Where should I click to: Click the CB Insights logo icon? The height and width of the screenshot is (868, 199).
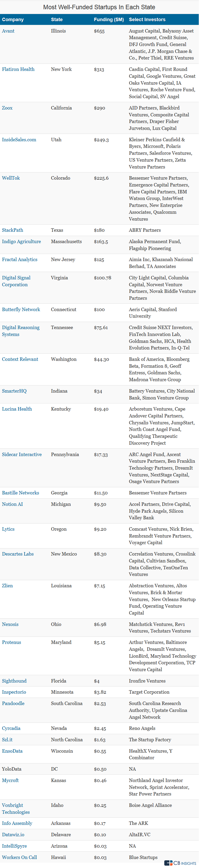click(168, 863)
